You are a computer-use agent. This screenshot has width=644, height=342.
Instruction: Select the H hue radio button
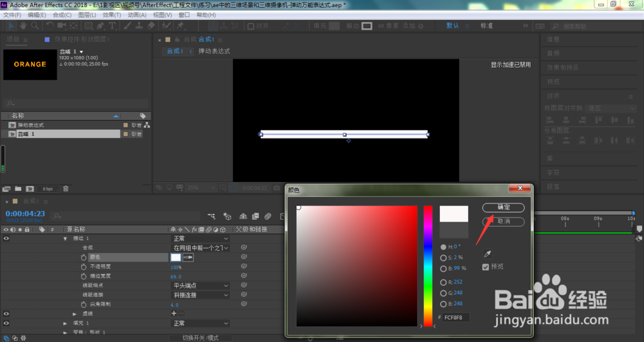(x=443, y=247)
